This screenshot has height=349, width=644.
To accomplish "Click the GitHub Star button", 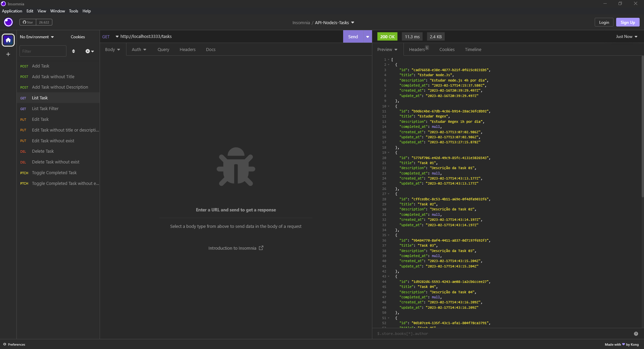I will [28, 22].
